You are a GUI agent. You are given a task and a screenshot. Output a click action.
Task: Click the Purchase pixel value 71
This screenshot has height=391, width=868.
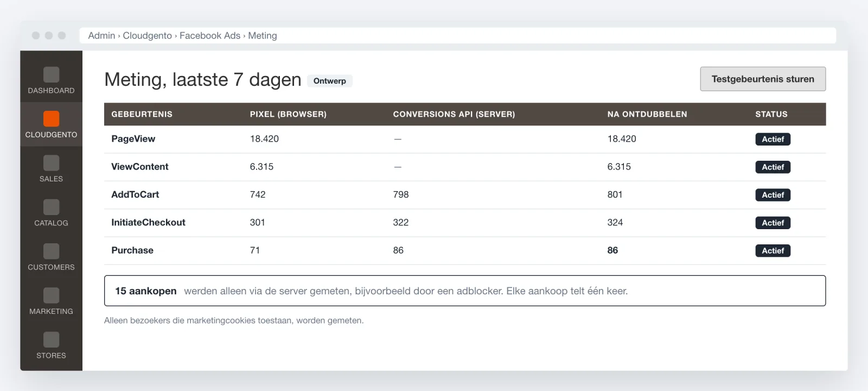pyautogui.click(x=255, y=250)
